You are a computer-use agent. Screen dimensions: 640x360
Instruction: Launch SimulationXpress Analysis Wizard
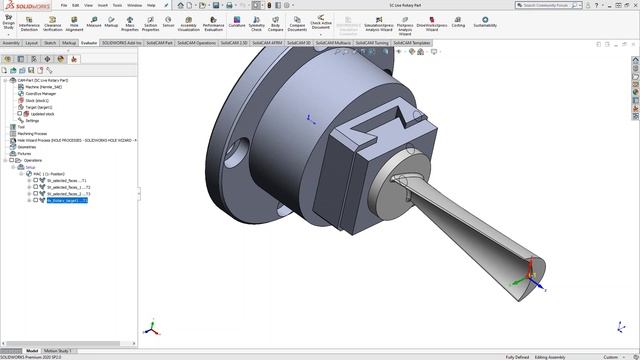point(379,24)
